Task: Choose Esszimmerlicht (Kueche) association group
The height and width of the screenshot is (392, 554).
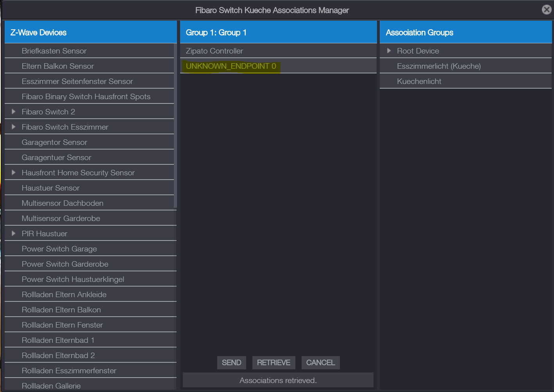Action: pyautogui.click(x=439, y=66)
